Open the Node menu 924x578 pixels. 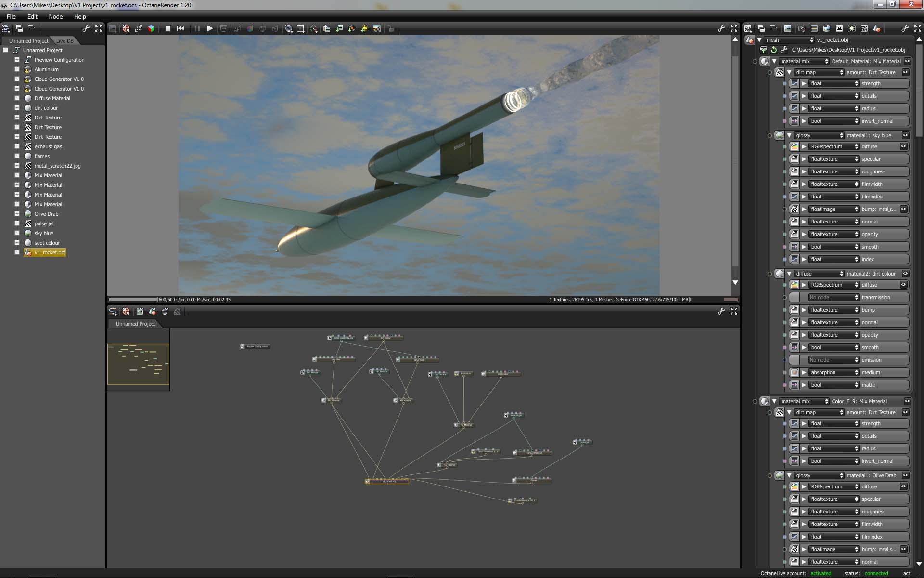[55, 16]
